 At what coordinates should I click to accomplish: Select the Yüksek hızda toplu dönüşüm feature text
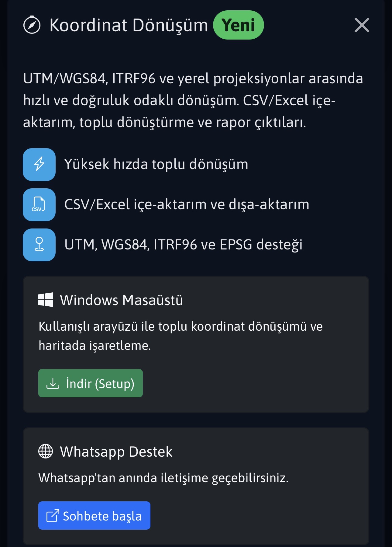156,165
